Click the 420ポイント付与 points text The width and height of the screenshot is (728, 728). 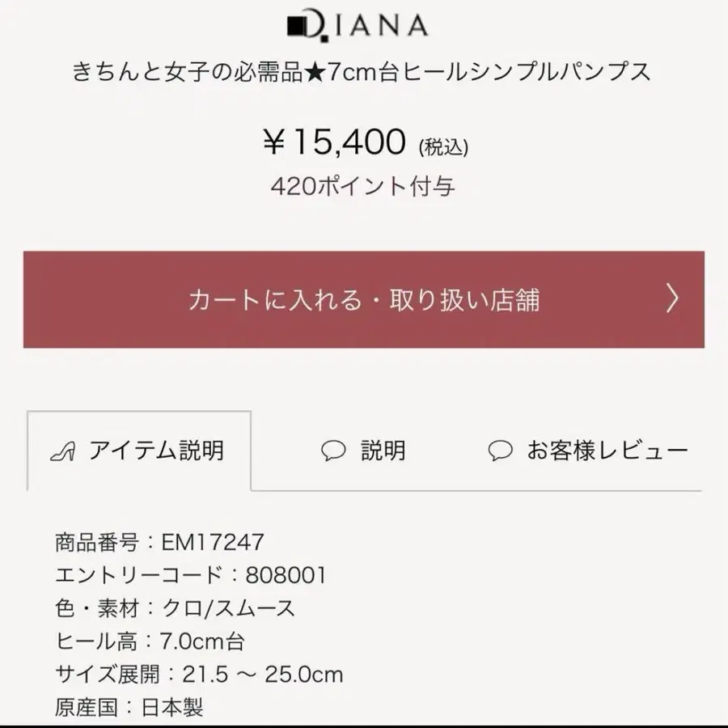coord(363,187)
